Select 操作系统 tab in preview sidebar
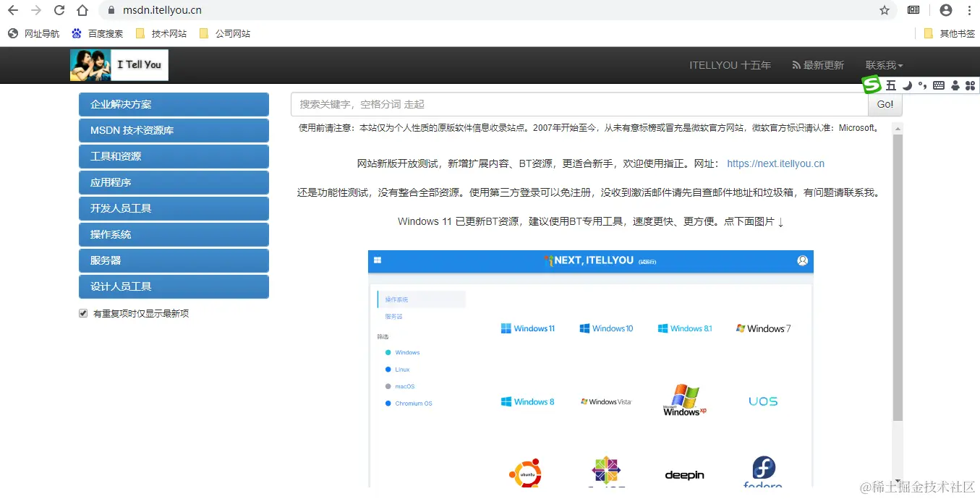Viewport: 980px width, 499px height. pos(422,299)
